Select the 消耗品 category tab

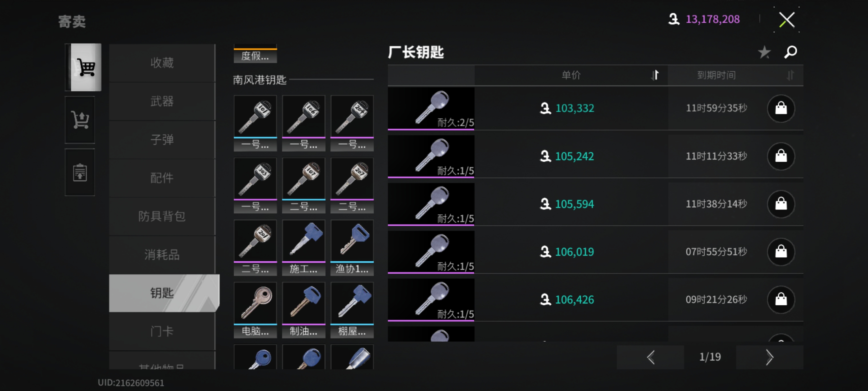coord(162,255)
